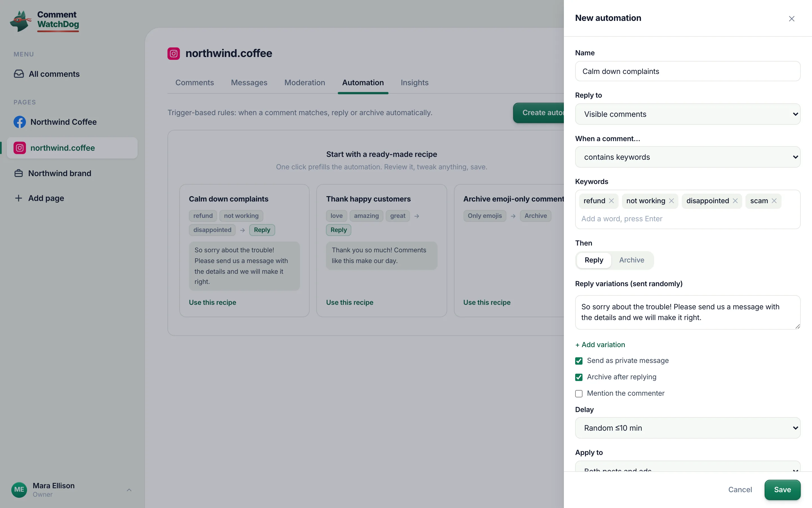Check Mention the commenter option
The image size is (812, 508).
(x=579, y=393)
